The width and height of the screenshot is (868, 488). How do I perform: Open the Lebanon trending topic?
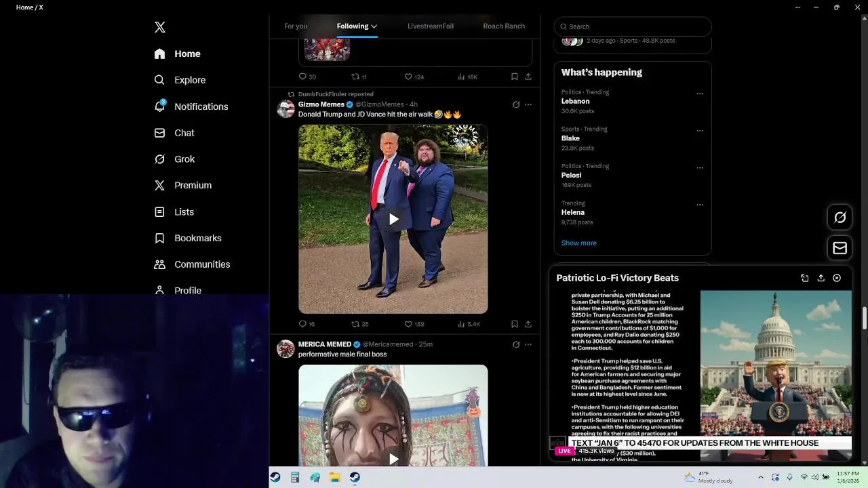pos(575,101)
